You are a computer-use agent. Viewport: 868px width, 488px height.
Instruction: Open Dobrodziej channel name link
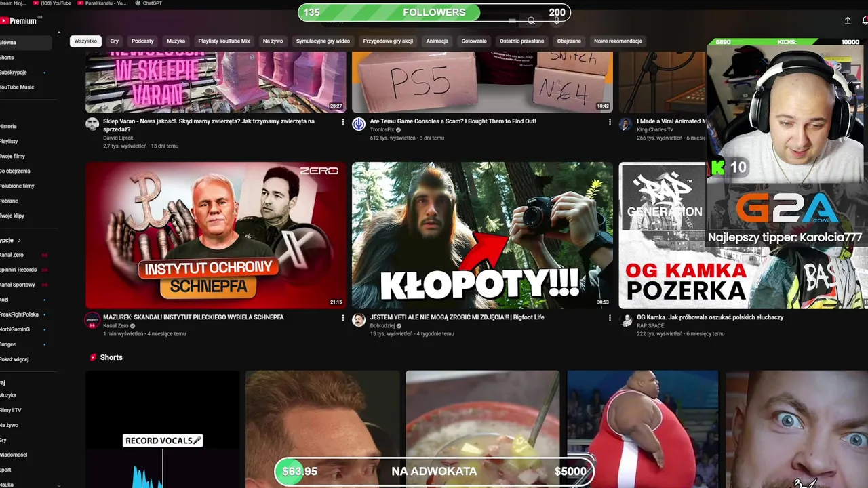click(382, 326)
